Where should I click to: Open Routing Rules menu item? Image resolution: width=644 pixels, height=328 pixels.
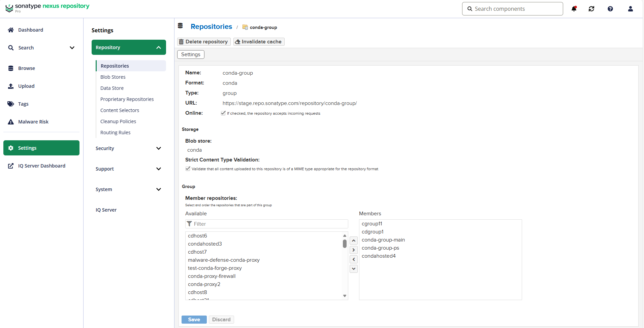pos(115,133)
